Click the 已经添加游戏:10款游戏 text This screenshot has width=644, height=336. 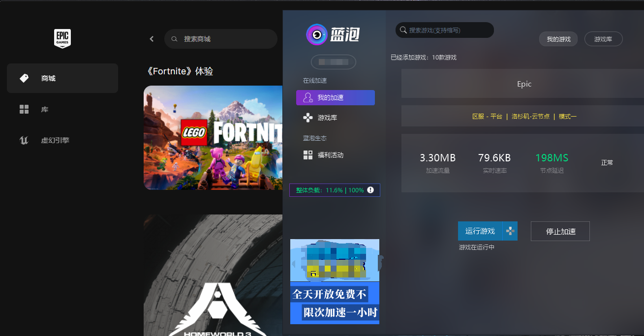point(424,58)
